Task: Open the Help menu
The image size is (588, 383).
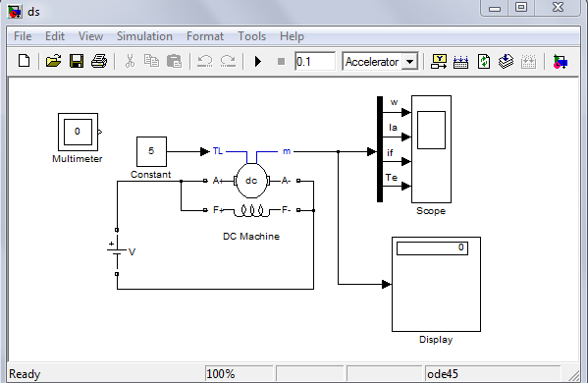Action: [292, 36]
